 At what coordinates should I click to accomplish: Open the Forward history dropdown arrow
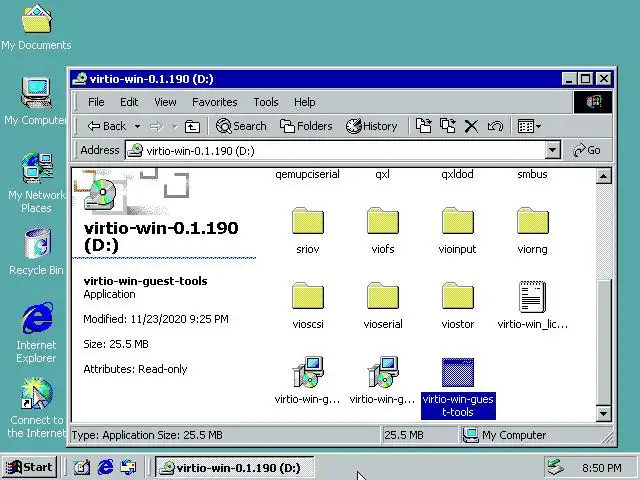[175, 127]
